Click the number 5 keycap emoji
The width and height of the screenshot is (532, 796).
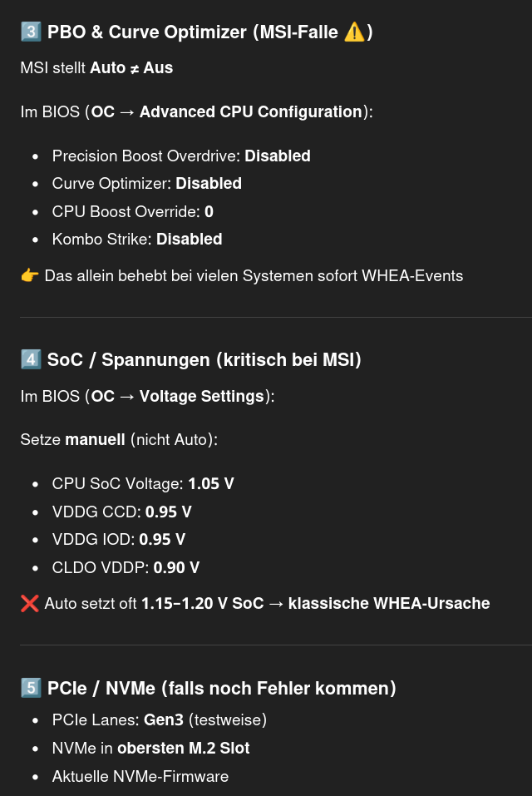[31, 688]
